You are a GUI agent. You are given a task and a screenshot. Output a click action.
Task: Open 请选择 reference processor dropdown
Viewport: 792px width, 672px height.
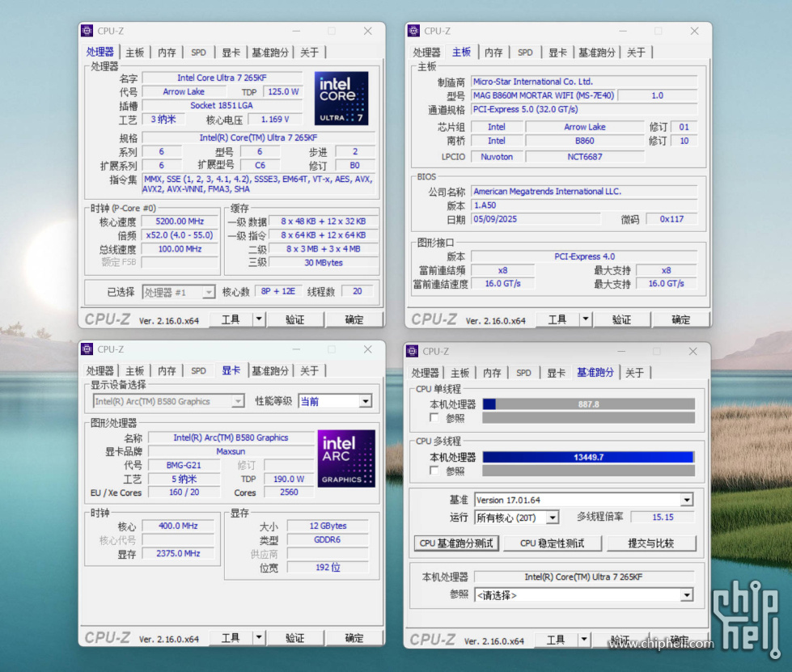584,595
